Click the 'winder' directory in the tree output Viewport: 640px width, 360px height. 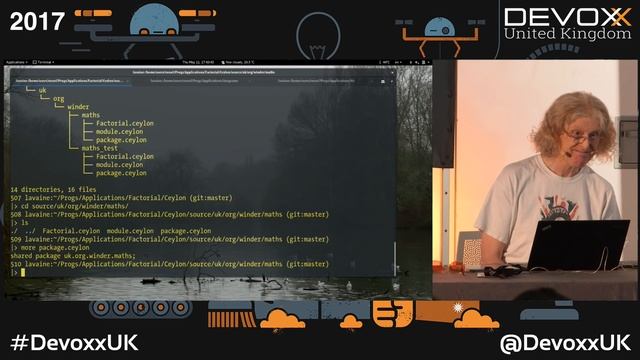(78, 107)
